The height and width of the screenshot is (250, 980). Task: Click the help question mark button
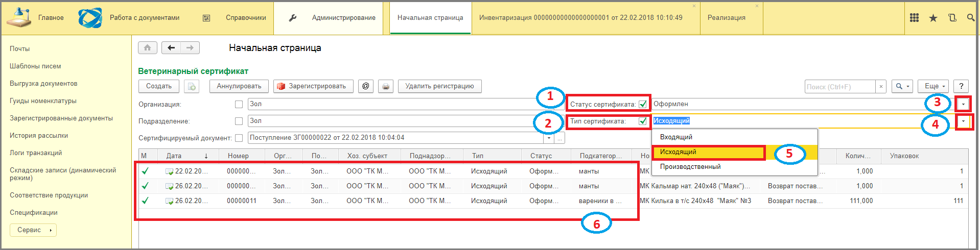coord(961,86)
